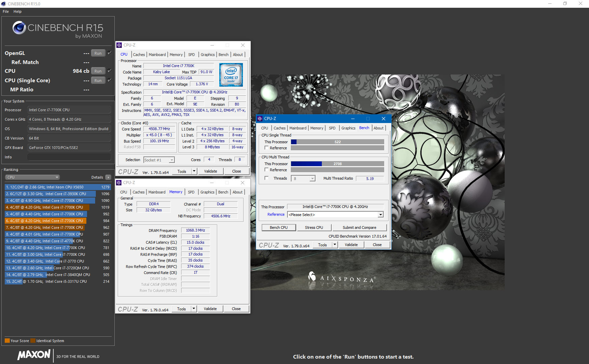
Task: Open the File menu in Cinebench
Action: pyautogui.click(x=6, y=11)
